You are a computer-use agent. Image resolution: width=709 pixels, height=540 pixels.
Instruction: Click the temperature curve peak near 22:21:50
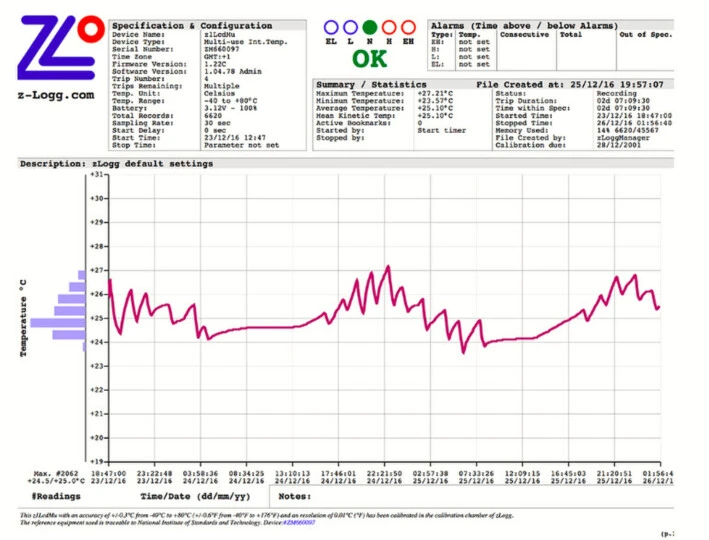pyautogui.click(x=388, y=267)
